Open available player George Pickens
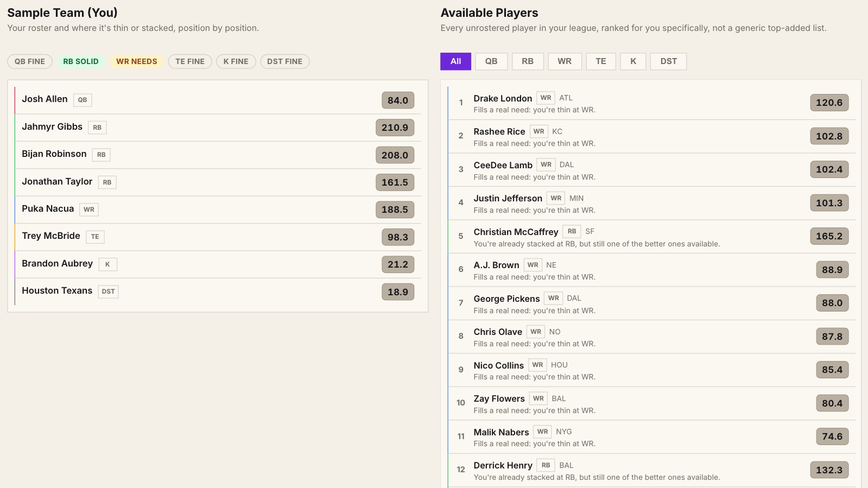The image size is (868, 488). coord(651,303)
